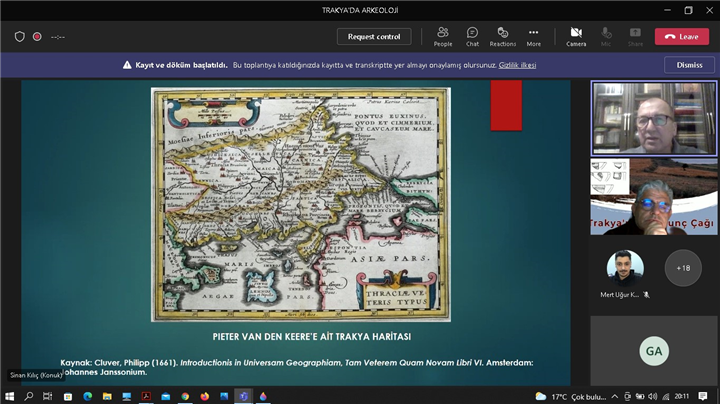This screenshot has width=720, height=404.
Task: Click the Request control button
Action: point(374,37)
